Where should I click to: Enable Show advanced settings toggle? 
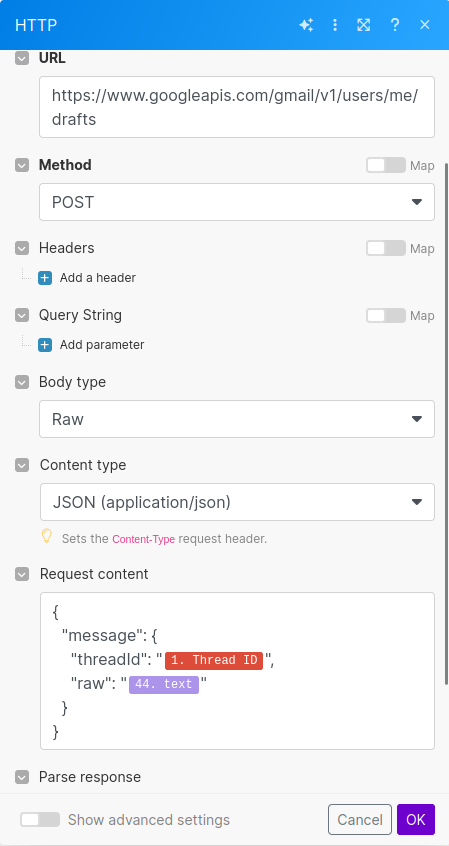coord(40,820)
